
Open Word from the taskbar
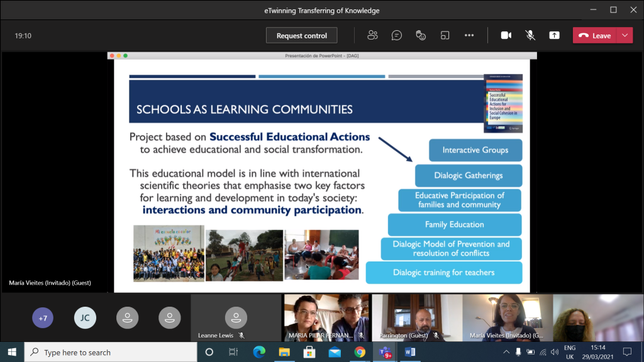(x=410, y=352)
